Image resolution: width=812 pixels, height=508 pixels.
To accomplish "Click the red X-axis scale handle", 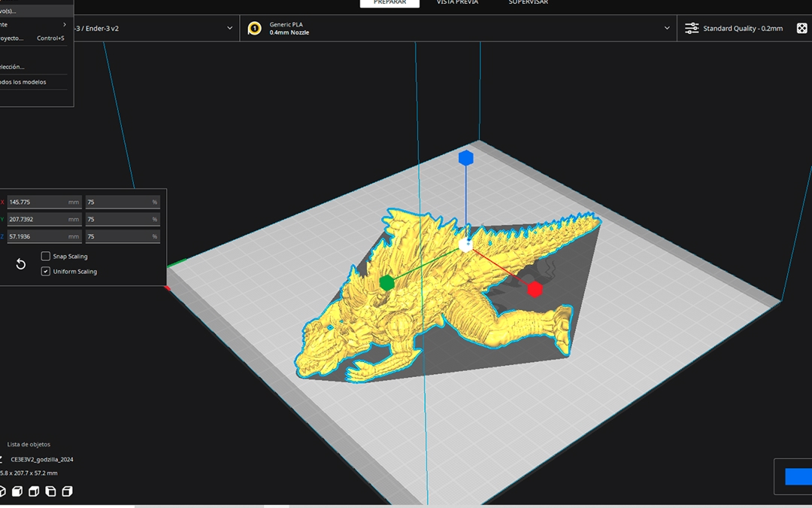I will tap(534, 289).
